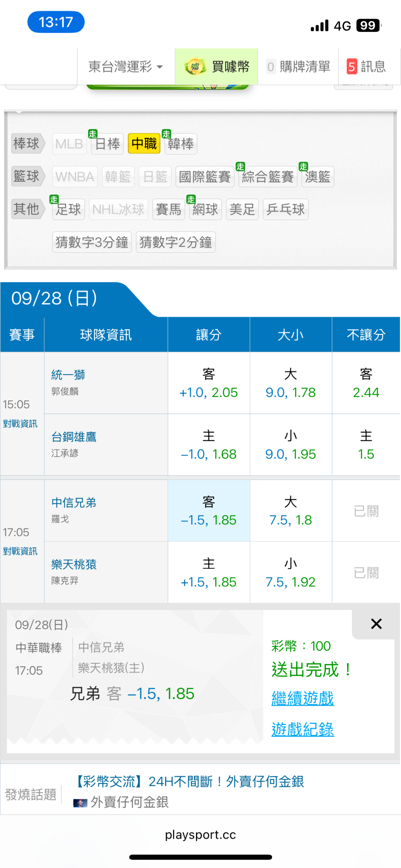This screenshot has height=868, width=401.
Task: Open the 猜數字3分鐘 game
Action: point(92,242)
